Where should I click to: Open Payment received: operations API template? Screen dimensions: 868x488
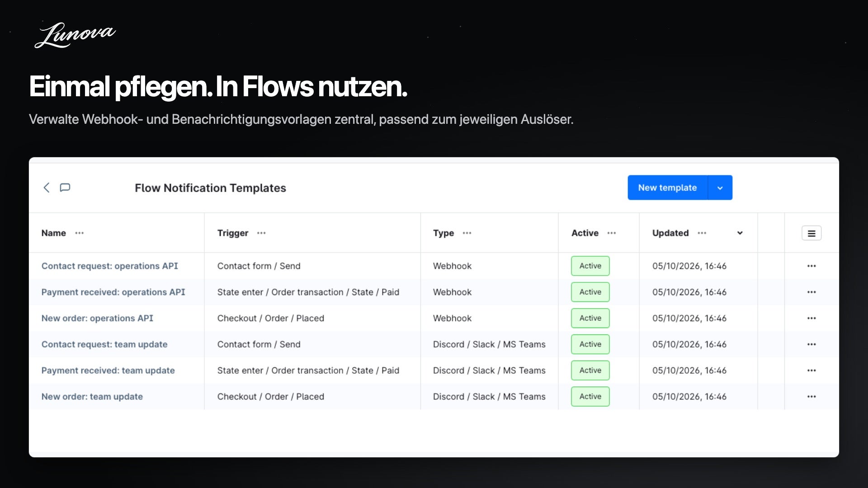coord(113,292)
